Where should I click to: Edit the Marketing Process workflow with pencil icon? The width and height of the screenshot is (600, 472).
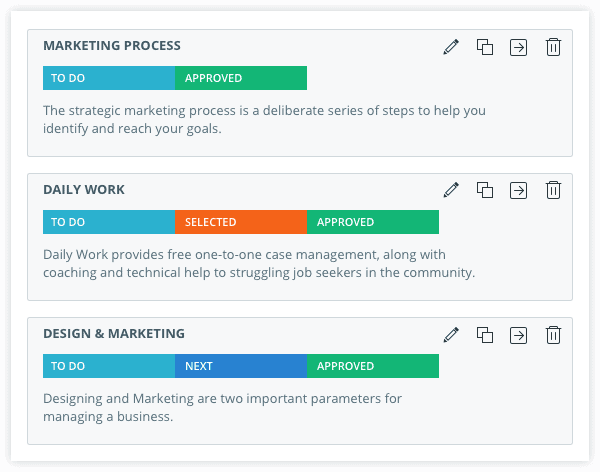click(451, 47)
